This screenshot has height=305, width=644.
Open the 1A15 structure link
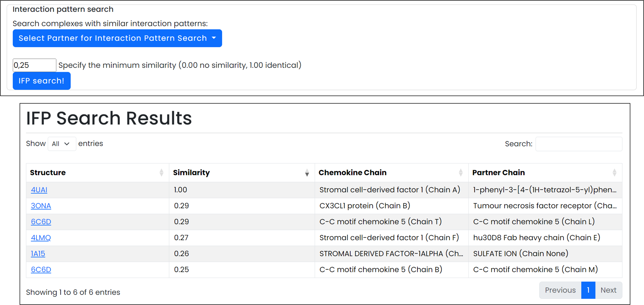pos(38,254)
